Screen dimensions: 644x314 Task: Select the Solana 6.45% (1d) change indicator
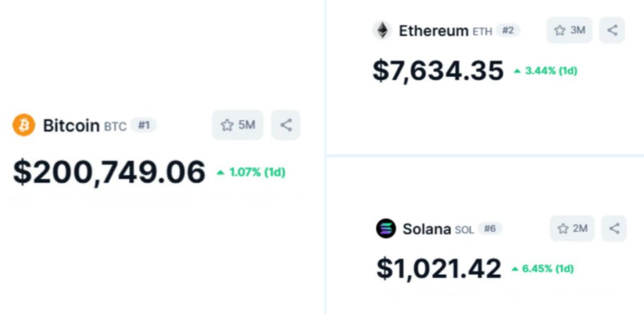(543, 269)
